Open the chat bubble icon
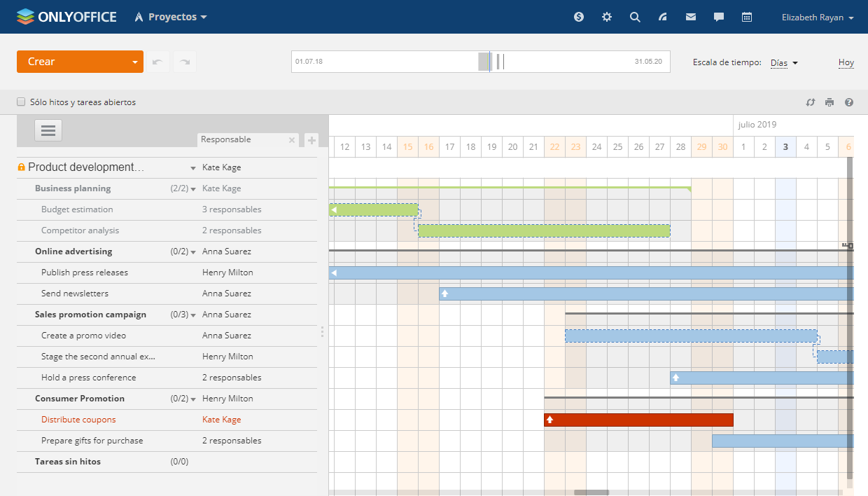The height and width of the screenshot is (496, 868). 719,18
